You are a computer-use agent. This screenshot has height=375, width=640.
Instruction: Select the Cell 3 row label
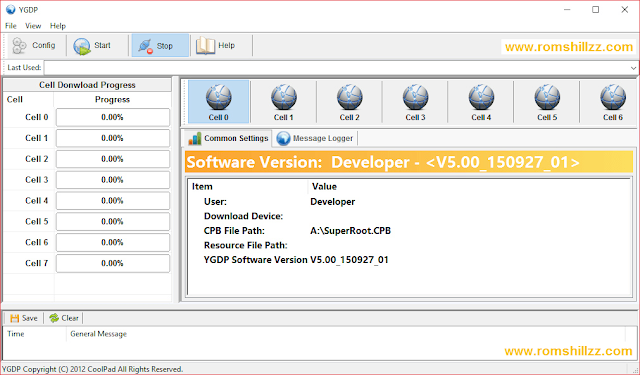click(x=37, y=180)
